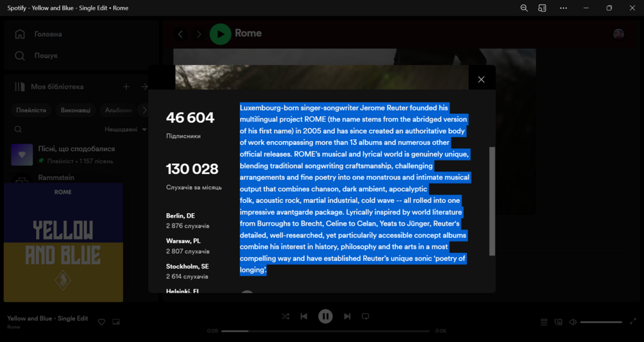
Task: Toggle shuffle playback
Action: [285, 316]
